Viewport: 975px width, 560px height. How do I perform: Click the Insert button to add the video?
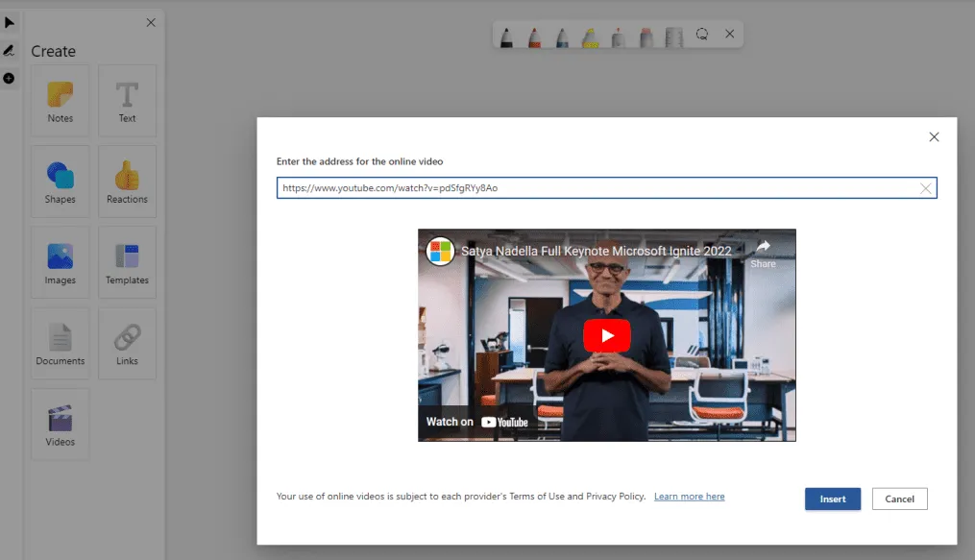832,499
